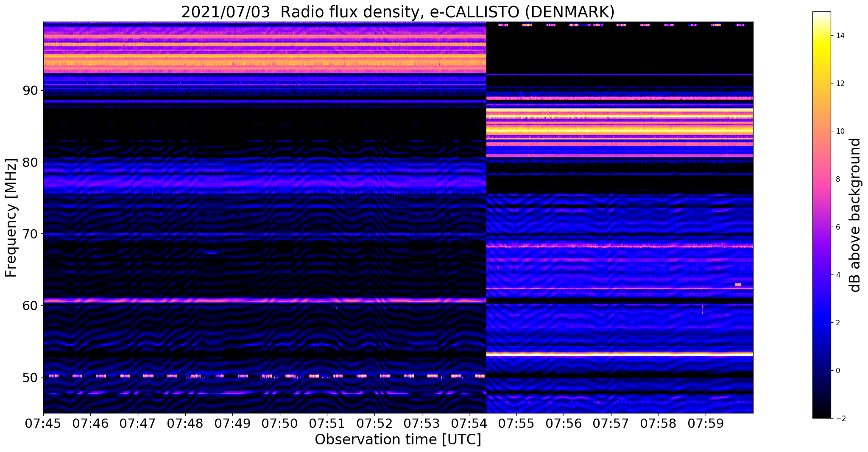Click the 07:57 time tick label
Image resolution: width=868 pixels, height=452 pixels.
click(611, 423)
